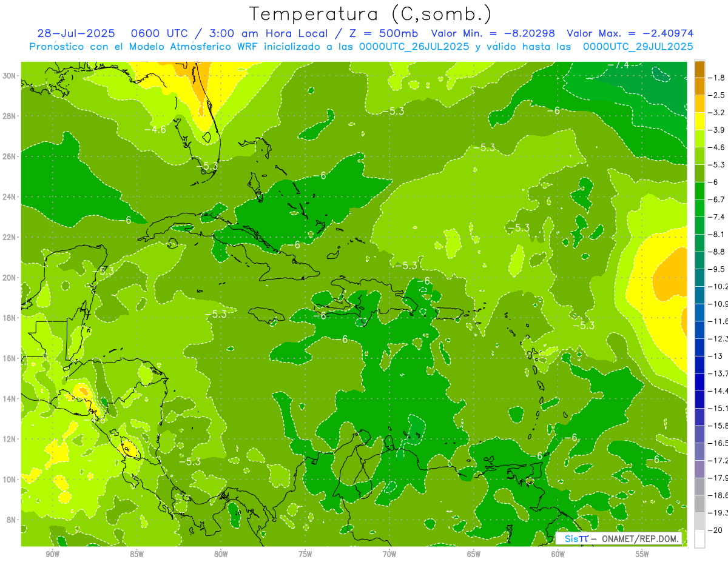Click the 26N latitude axis label

pos(10,156)
